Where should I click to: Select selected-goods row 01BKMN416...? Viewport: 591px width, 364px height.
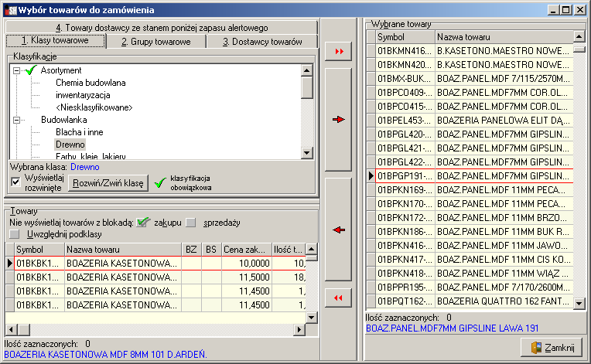tap(470, 51)
